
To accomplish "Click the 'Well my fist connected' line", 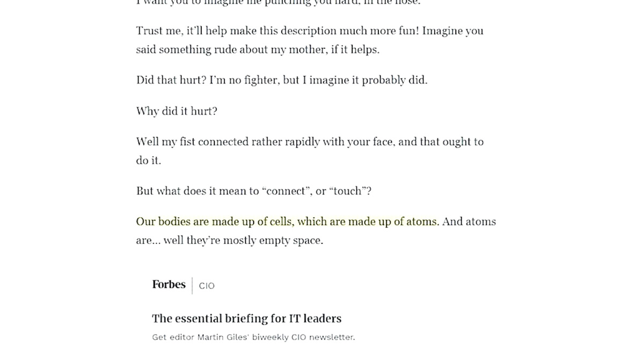I will tap(310, 142).
